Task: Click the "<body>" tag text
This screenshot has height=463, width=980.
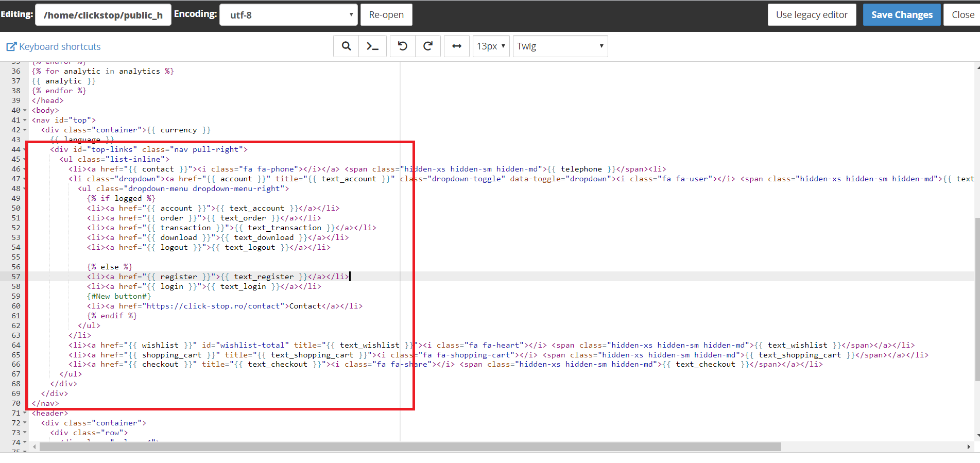Action: [x=45, y=110]
